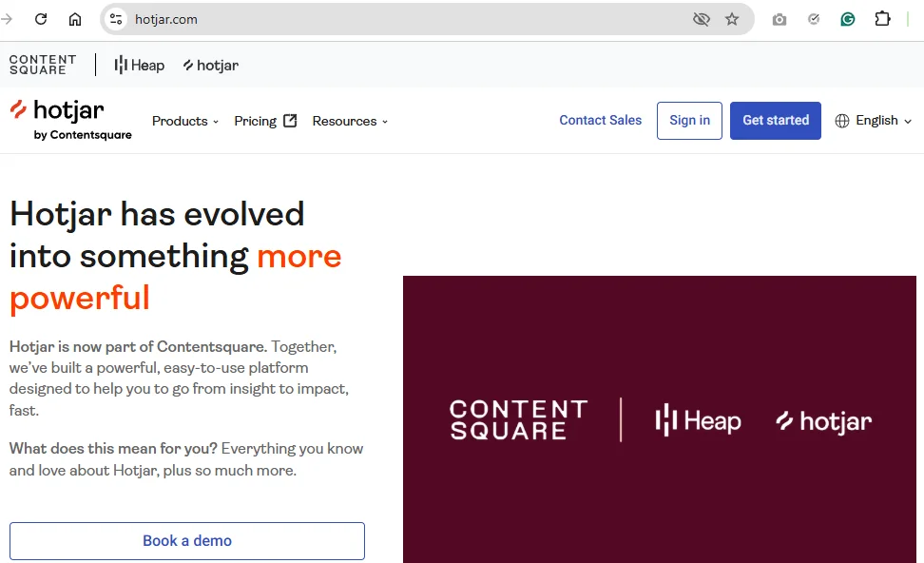This screenshot has height=563, width=924.
Task: Click the small hotjar logo in top bar
Action: (211, 65)
